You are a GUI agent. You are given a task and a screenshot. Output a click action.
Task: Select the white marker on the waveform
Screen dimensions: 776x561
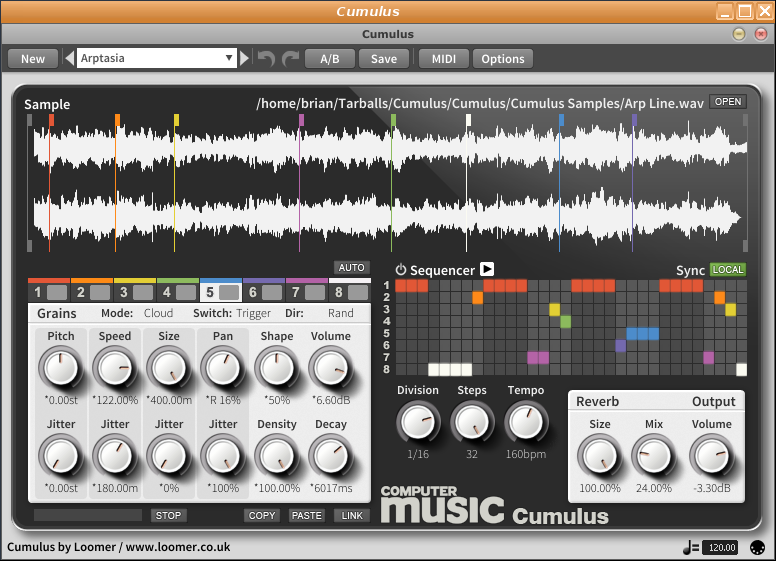[x=468, y=119]
